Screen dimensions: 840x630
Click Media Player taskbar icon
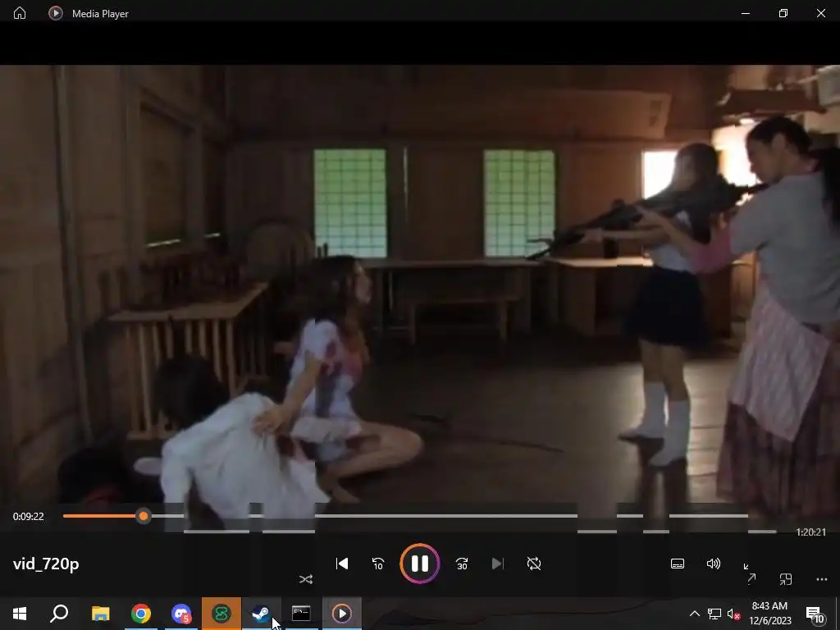[x=342, y=614]
